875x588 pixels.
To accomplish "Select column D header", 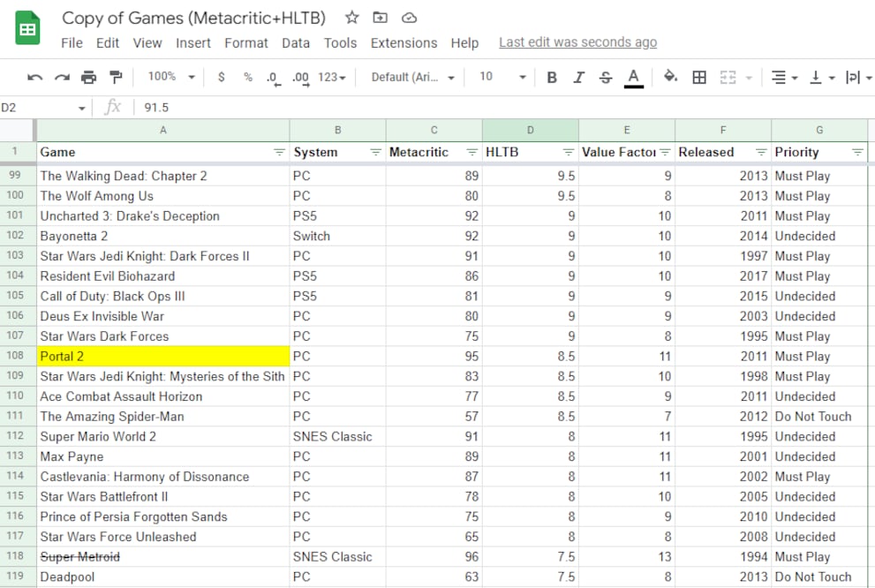I will (530, 130).
